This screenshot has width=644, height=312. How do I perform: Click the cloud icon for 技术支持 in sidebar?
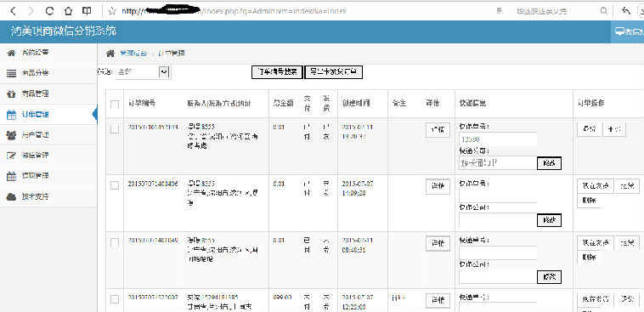point(12,197)
